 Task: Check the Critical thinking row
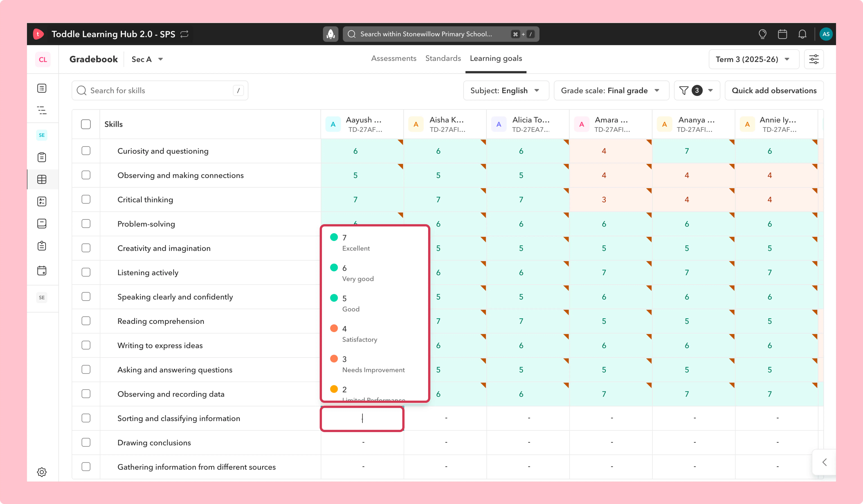[x=86, y=199]
